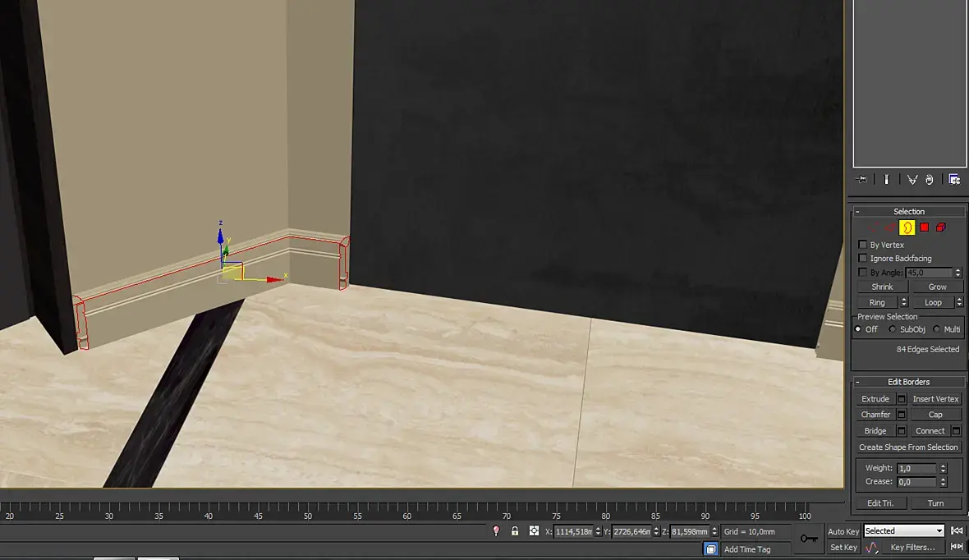Click the Extrude button
Image resolution: width=969 pixels, height=560 pixels.
coord(875,399)
